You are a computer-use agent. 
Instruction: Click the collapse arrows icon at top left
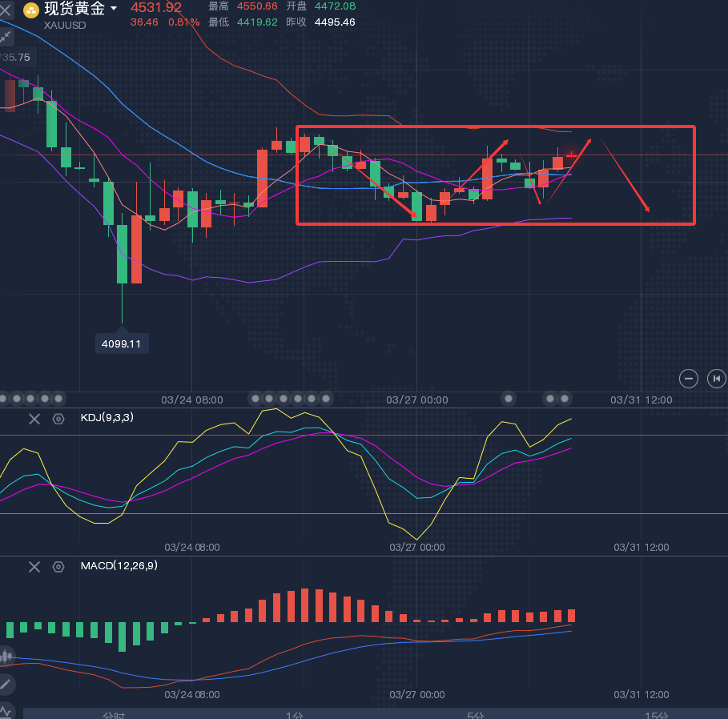pos(6,37)
